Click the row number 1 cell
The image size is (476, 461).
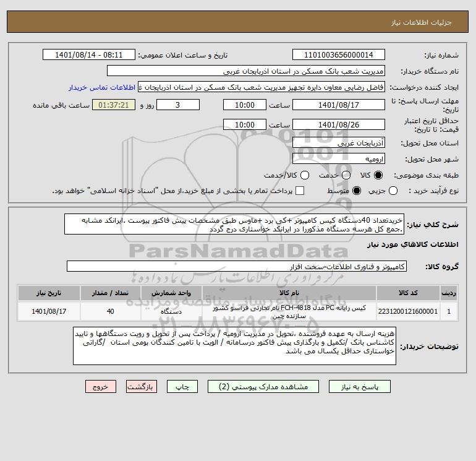[x=449, y=311]
